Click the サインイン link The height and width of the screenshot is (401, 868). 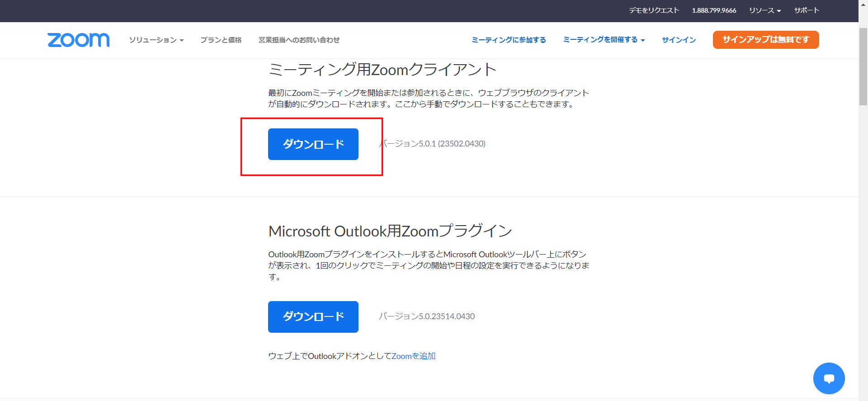(679, 40)
